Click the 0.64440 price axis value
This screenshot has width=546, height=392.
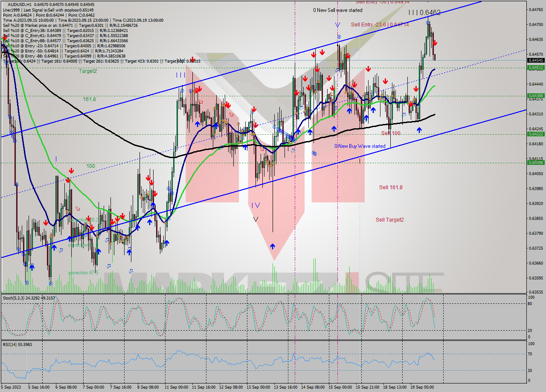(x=536, y=84)
